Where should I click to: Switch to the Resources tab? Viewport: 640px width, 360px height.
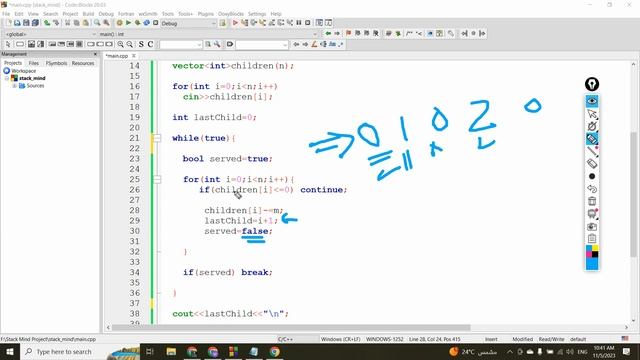[x=83, y=63]
